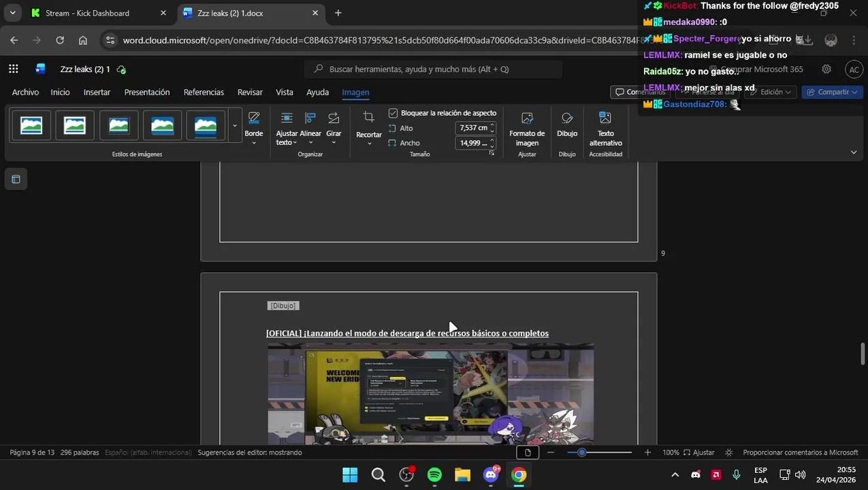Open the Alinear alignment tool

tap(310, 127)
